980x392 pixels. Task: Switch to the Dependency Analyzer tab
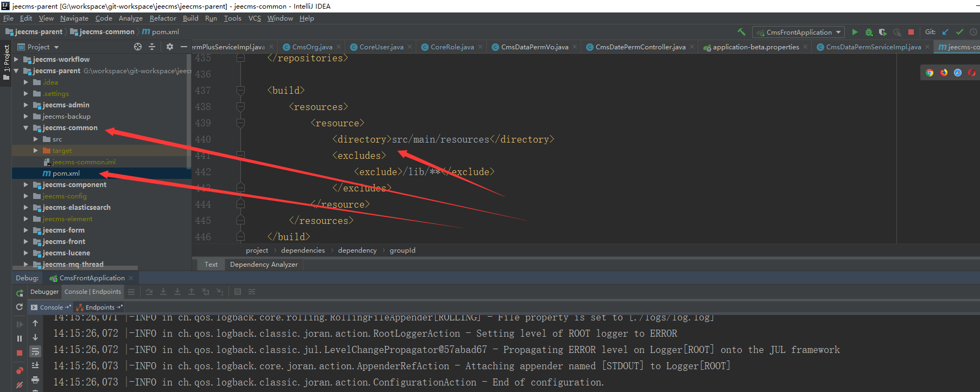pos(264,265)
